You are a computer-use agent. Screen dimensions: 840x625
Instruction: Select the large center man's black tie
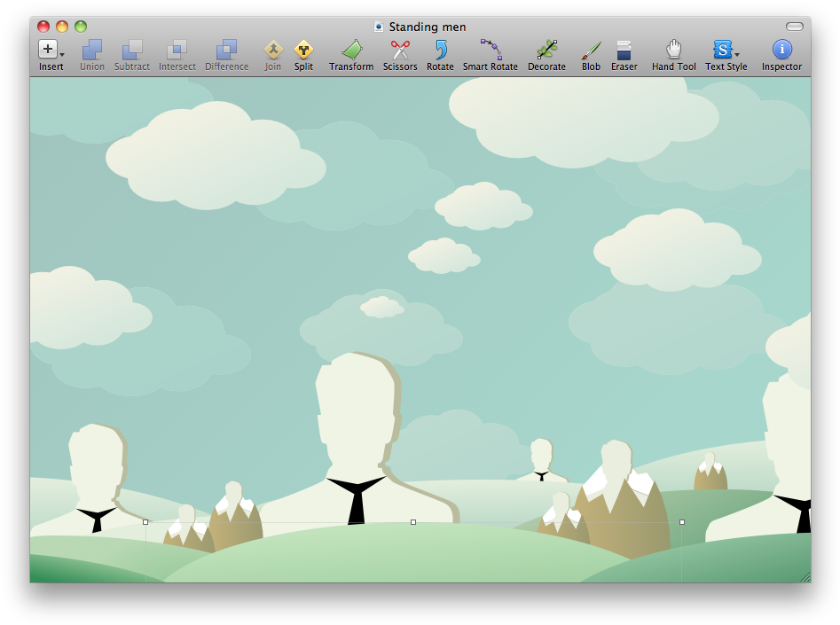click(357, 500)
